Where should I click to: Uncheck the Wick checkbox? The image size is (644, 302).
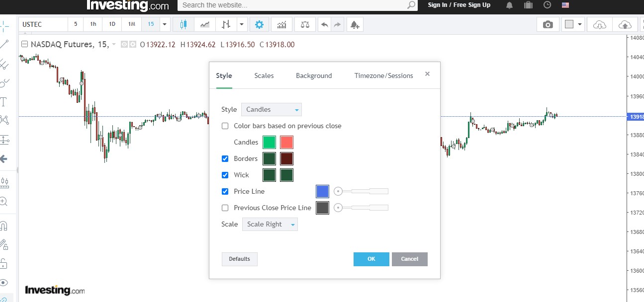tap(225, 175)
